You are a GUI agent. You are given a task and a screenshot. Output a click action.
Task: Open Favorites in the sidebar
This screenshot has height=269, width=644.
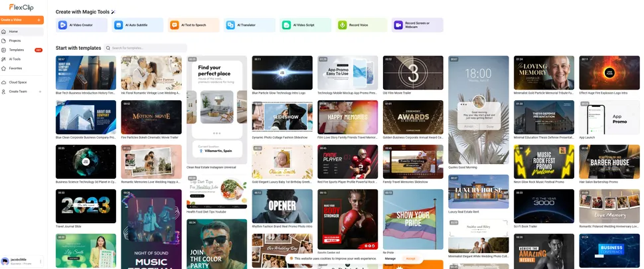(15, 68)
